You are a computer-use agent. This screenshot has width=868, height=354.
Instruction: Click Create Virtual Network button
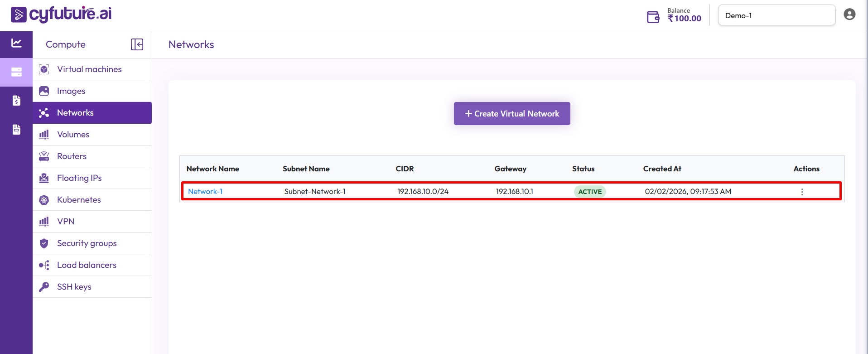512,114
